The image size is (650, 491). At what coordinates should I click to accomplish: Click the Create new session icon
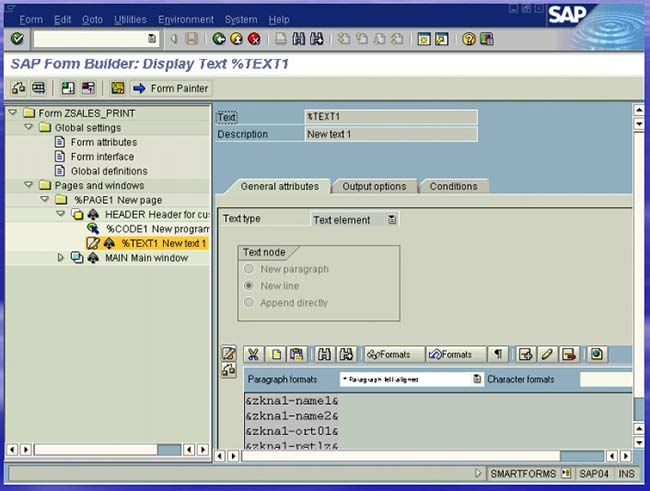424,39
